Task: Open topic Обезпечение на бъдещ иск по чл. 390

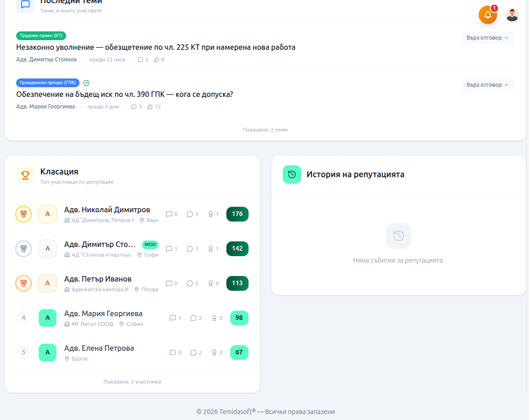Action: tap(125, 94)
